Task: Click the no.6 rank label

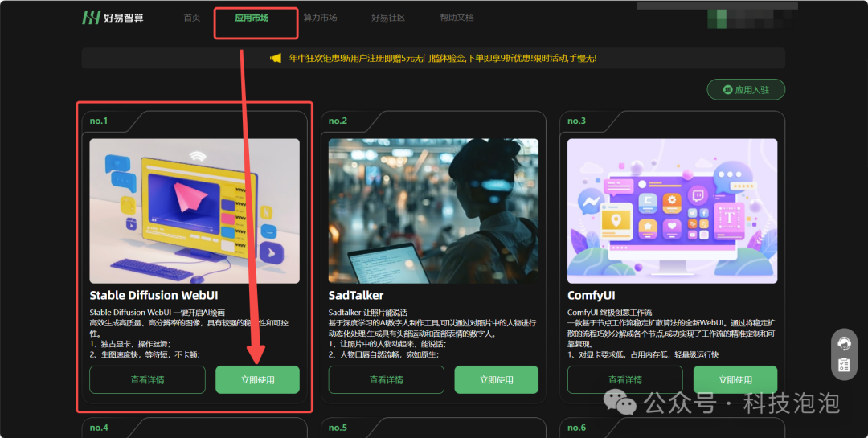Action: pyautogui.click(x=577, y=428)
